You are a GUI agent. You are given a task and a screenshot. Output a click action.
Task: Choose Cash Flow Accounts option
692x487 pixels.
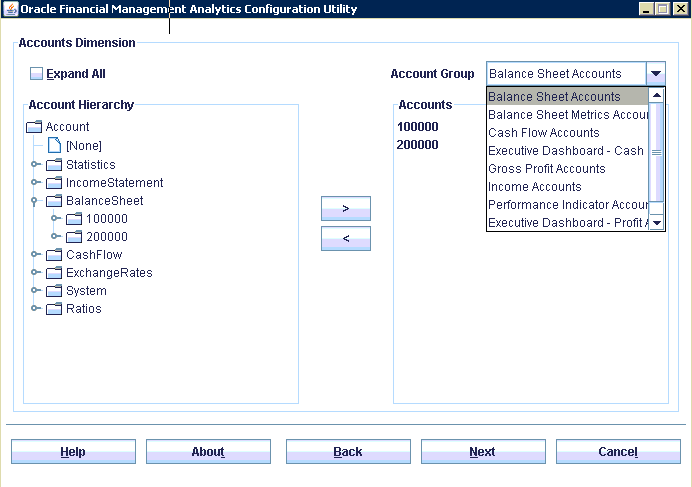tap(568, 132)
